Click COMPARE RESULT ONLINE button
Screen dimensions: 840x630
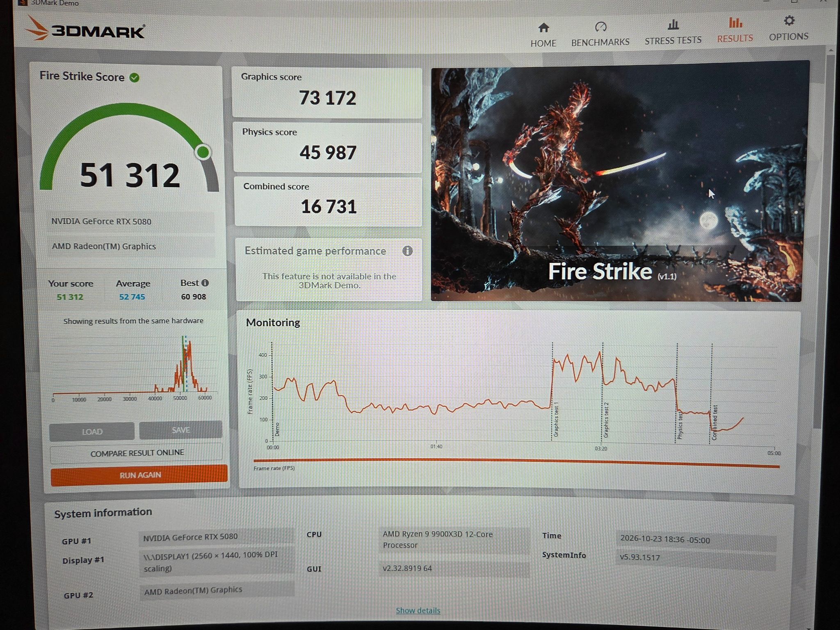137,453
